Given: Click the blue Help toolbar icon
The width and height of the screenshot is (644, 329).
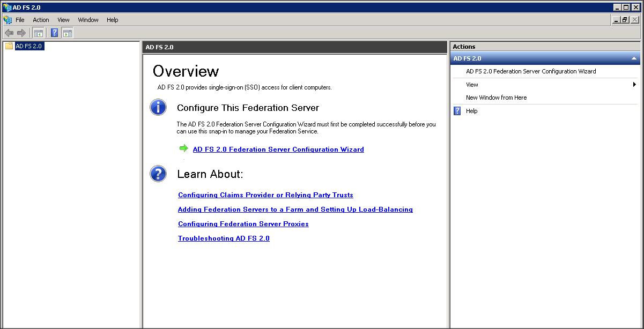Looking at the screenshot, I should (x=54, y=33).
